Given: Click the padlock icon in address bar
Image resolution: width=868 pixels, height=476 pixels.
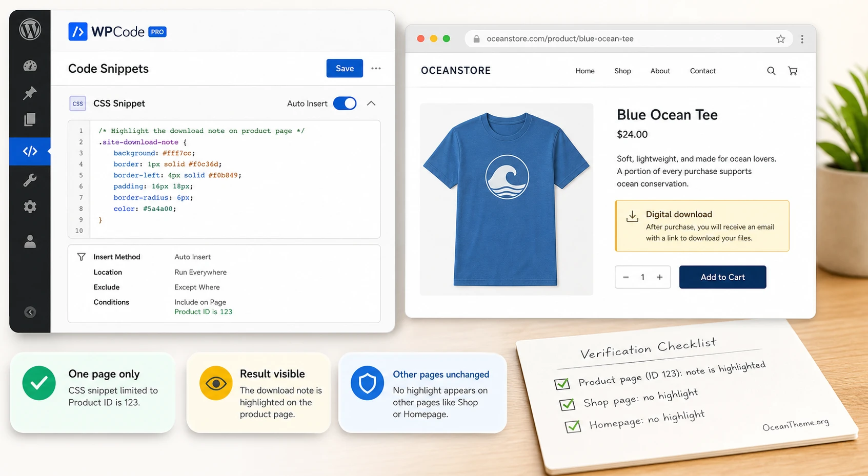Looking at the screenshot, I should pyautogui.click(x=476, y=39).
